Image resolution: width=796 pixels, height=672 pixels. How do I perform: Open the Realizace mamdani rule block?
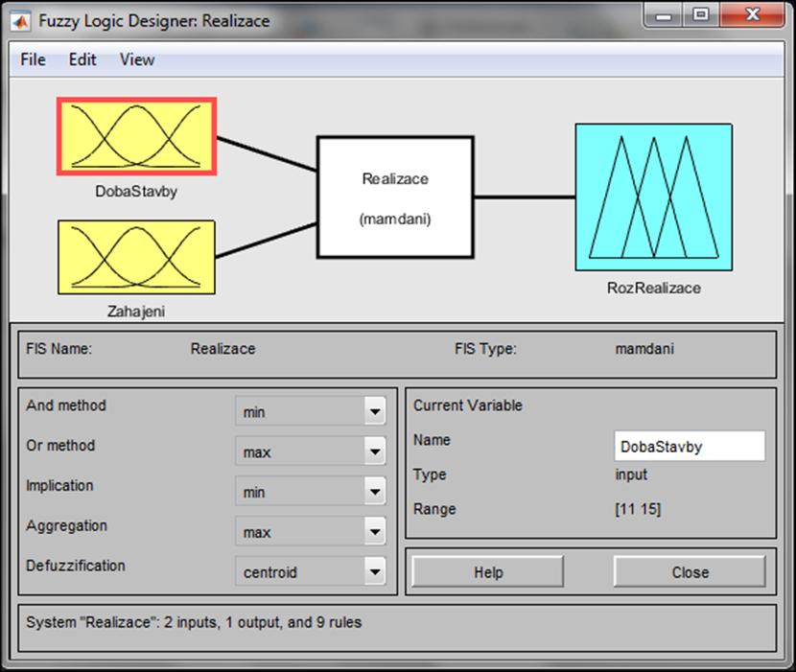(395, 197)
